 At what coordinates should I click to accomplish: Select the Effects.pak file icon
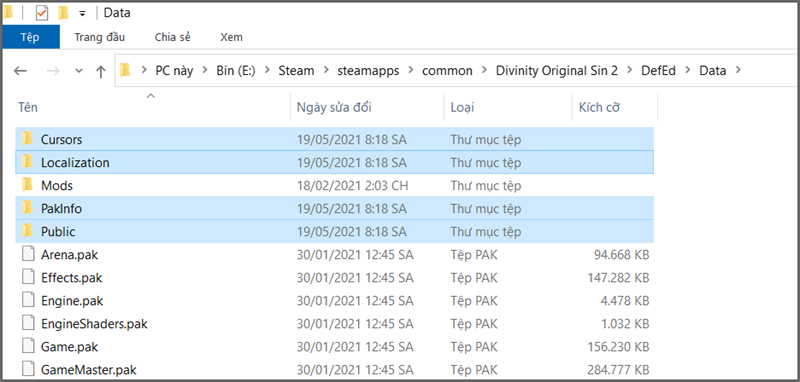[28, 277]
